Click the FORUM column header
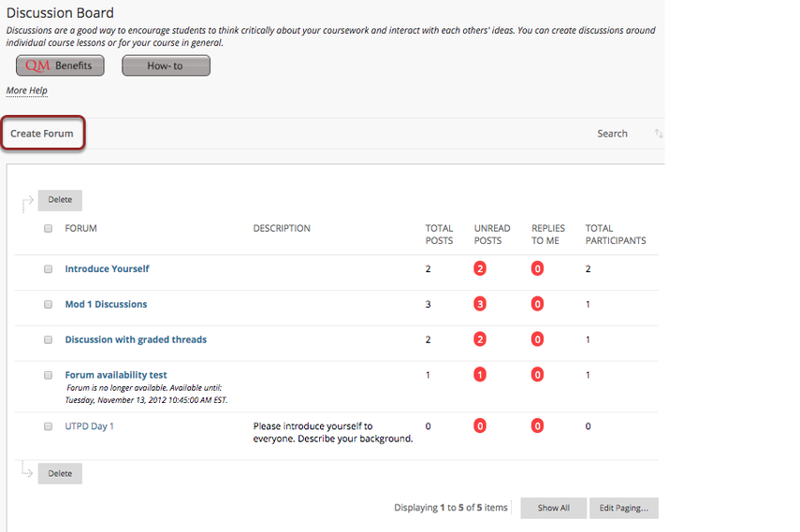Image resolution: width=800 pixels, height=532 pixels. point(80,228)
